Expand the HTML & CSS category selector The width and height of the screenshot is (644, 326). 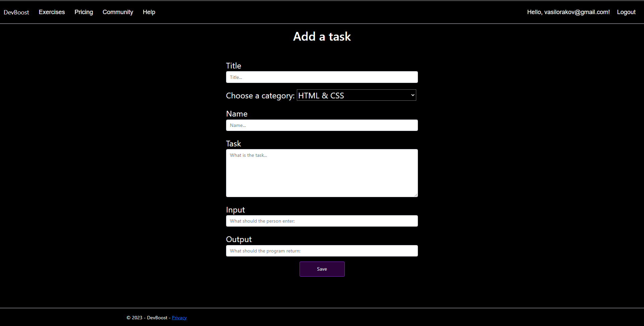pos(356,95)
